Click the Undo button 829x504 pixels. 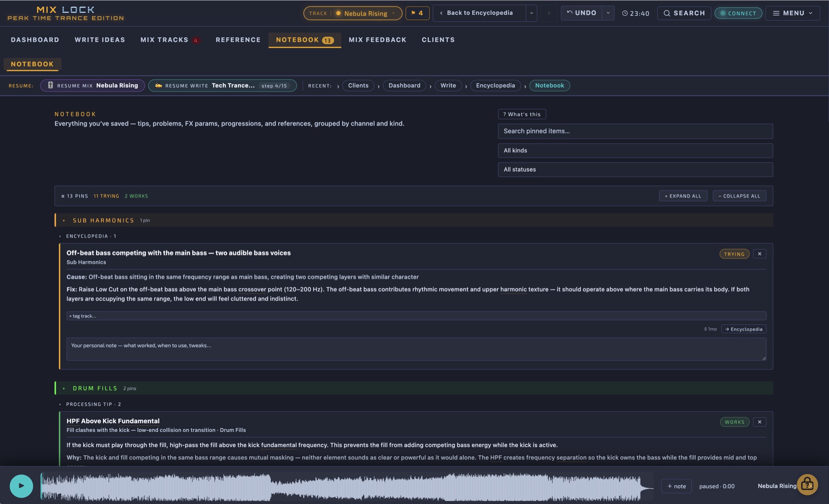click(582, 13)
